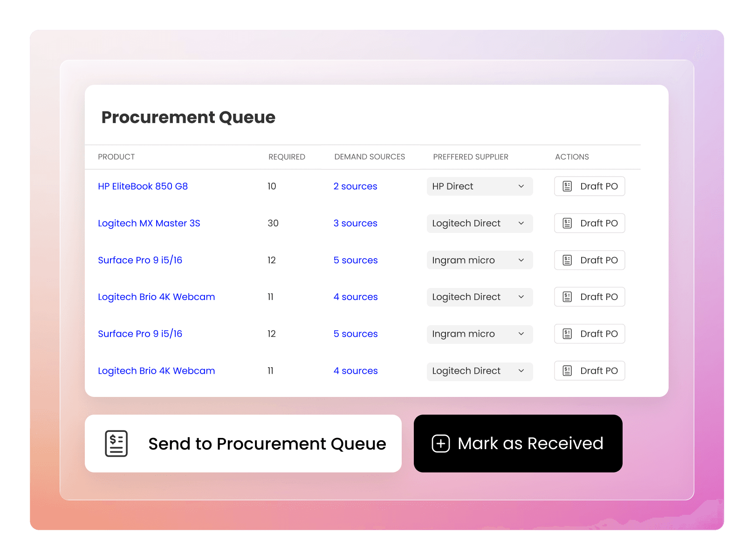Click the ACTIONS column header

coord(572,157)
